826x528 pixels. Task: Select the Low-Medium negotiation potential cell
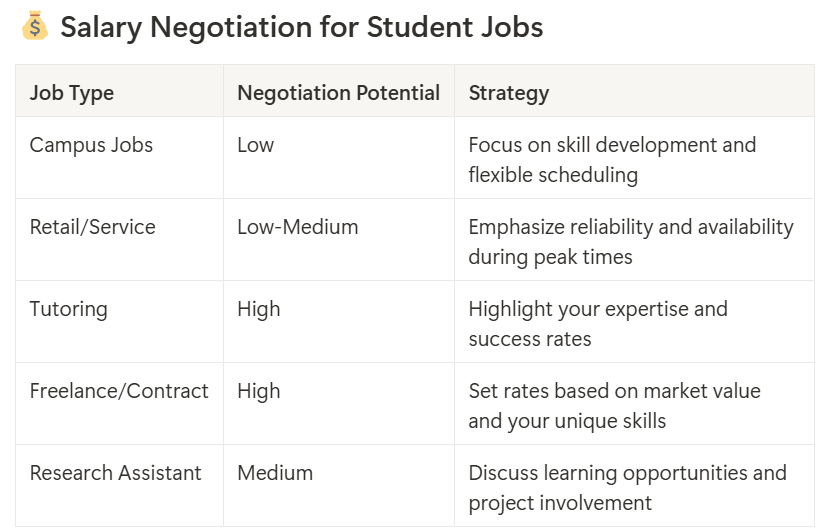coord(297,227)
